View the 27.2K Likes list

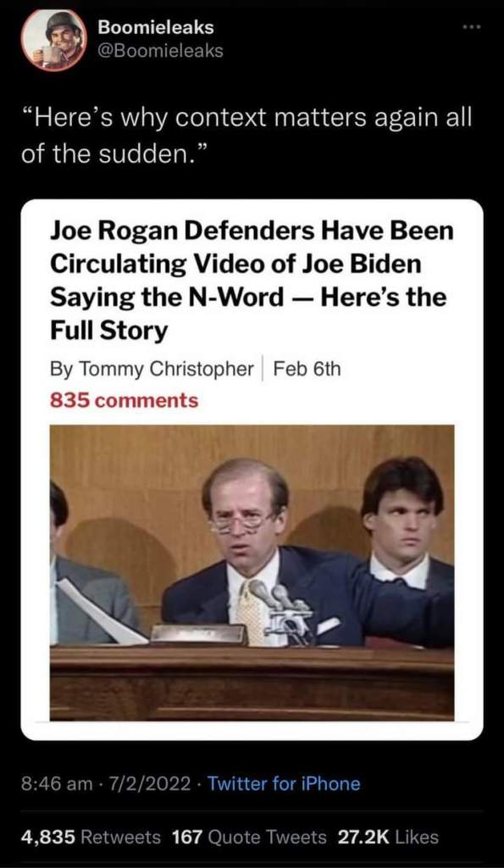pos(388,837)
